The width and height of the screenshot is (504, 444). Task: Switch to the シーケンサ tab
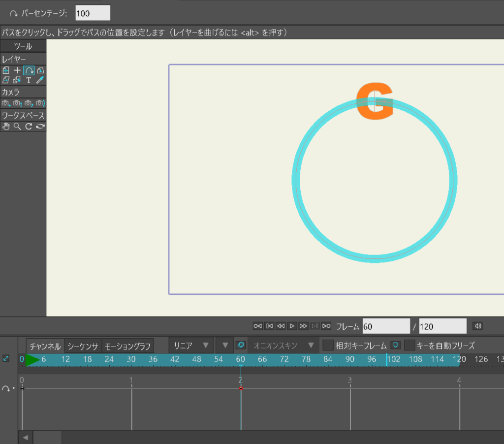(x=83, y=346)
